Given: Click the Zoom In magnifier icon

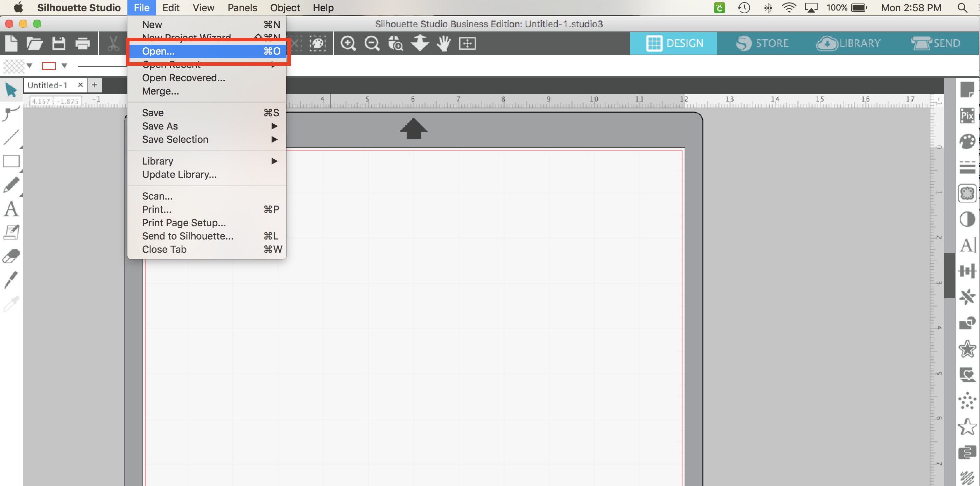Looking at the screenshot, I should 348,43.
